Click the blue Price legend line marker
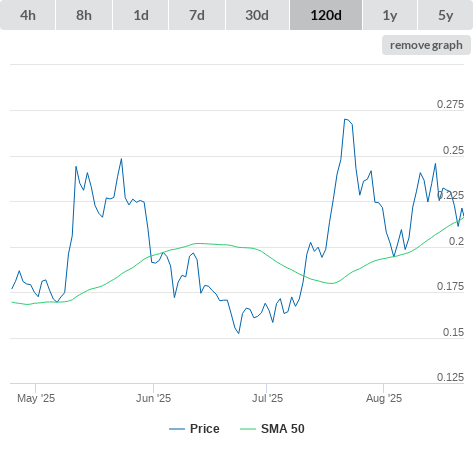The height and width of the screenshot is (455, 474). (177, 429)
